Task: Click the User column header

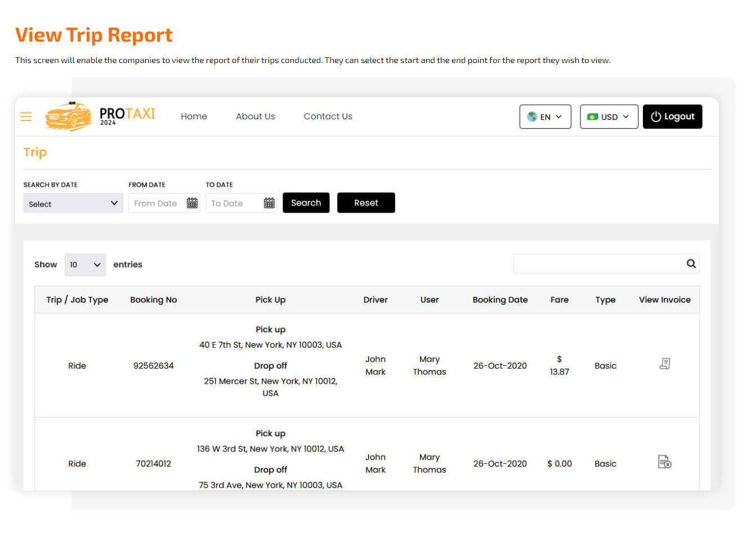Action: coord(430,300)
